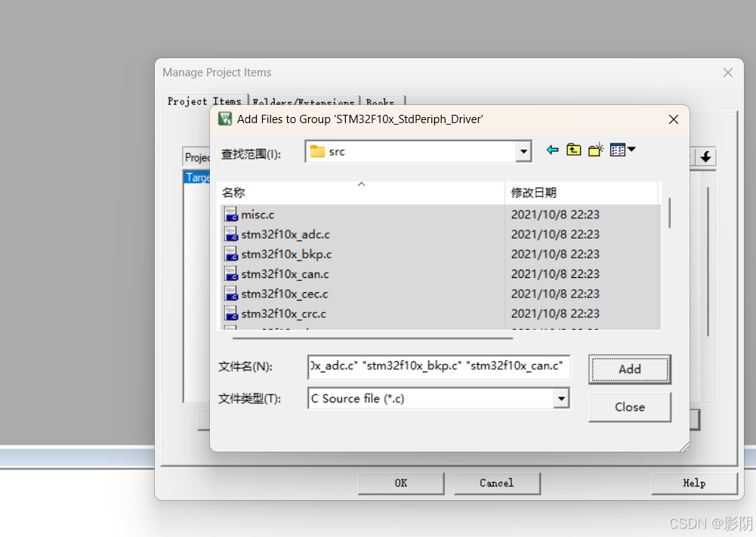This screenshot has width=756, height=537.
Task: Create new folder icon
Action: [x=596, y=150]
